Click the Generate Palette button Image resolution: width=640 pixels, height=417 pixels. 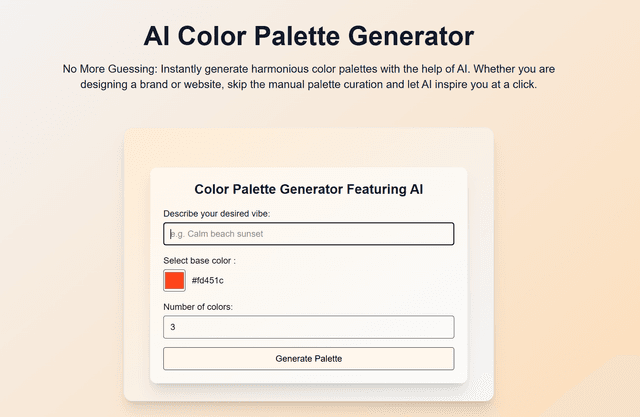[x=309, y=359]
